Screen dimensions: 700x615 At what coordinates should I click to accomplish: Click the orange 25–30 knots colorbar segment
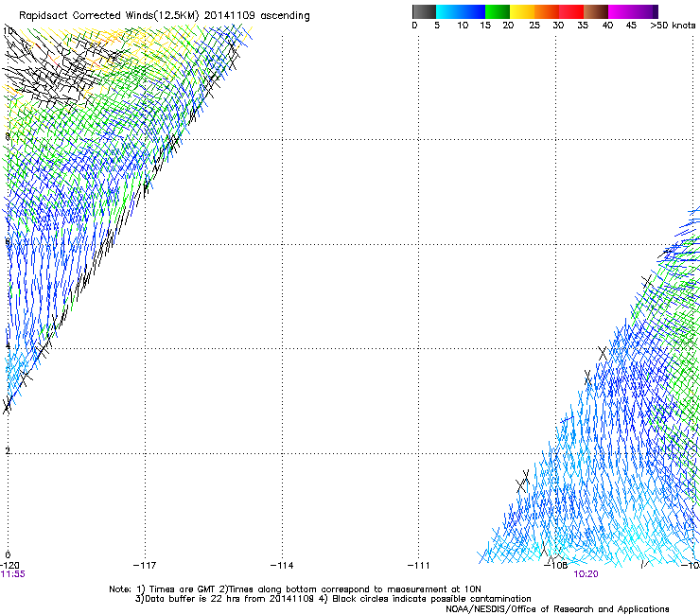pos(547,11)
